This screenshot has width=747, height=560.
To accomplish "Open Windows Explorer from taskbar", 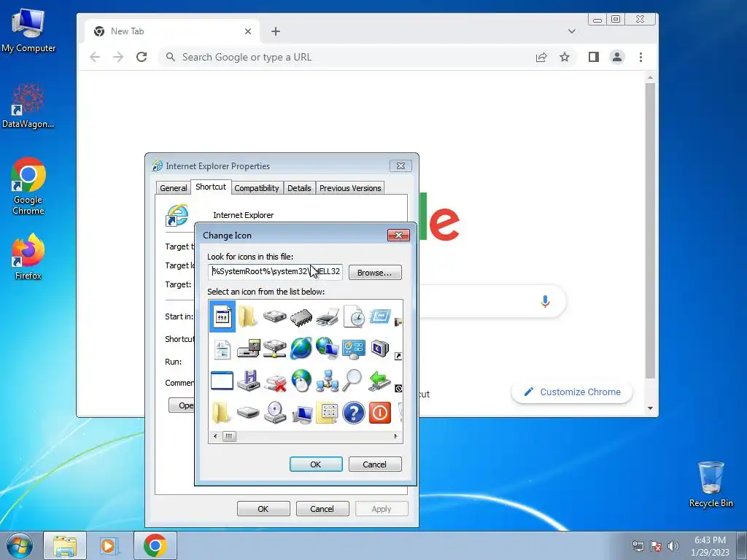I will [x=65, y=546].
